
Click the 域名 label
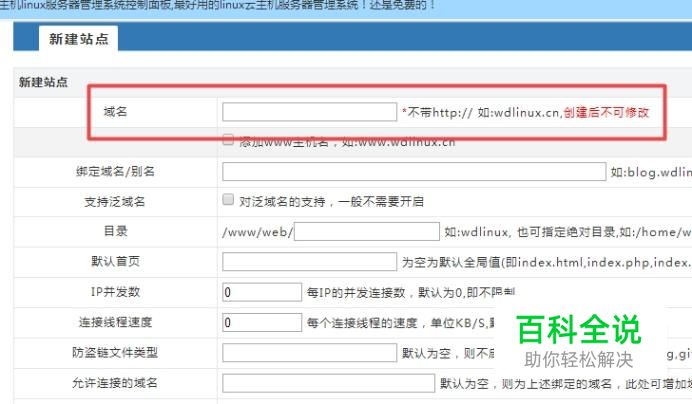pos(115,112)
